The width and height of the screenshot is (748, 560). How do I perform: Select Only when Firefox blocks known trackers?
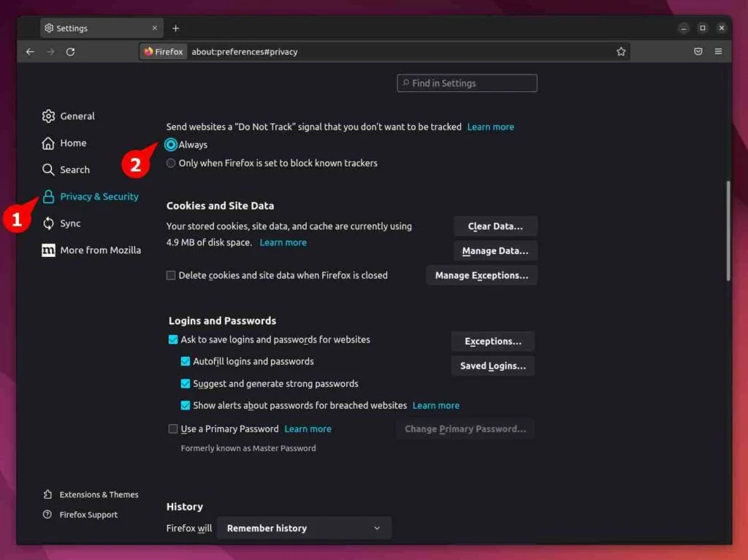coord(171,163)
